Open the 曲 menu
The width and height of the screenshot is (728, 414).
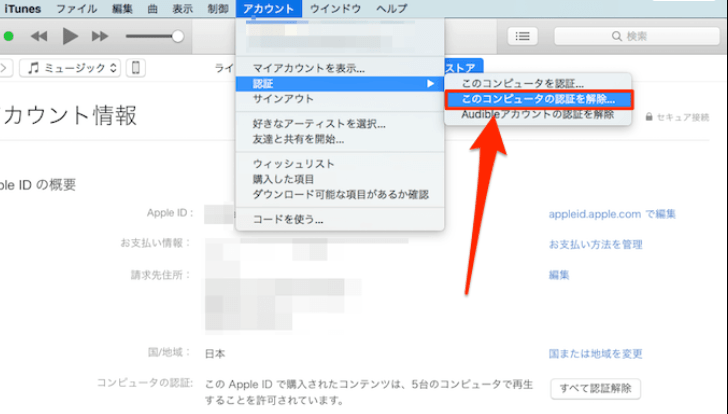point(152,9)
